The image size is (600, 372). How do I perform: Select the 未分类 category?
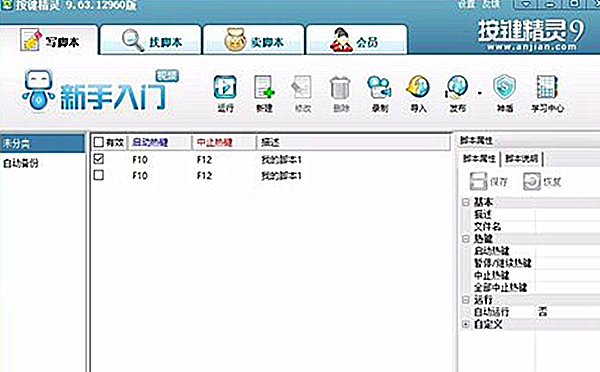tap(42, 144)
